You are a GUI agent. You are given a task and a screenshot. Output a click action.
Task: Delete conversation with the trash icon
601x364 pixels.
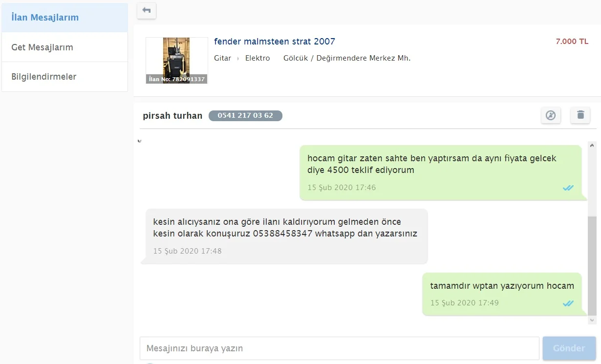(x=580, y=115)
